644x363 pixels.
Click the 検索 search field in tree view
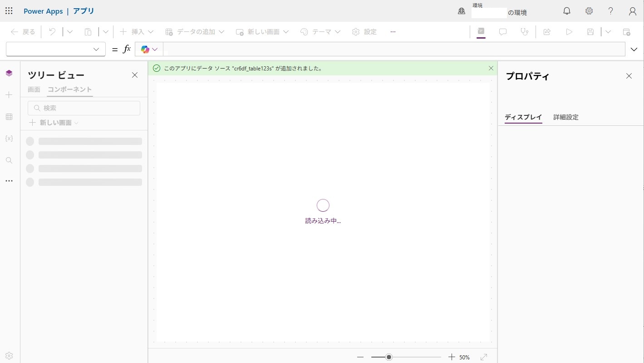tap(84, 108)
